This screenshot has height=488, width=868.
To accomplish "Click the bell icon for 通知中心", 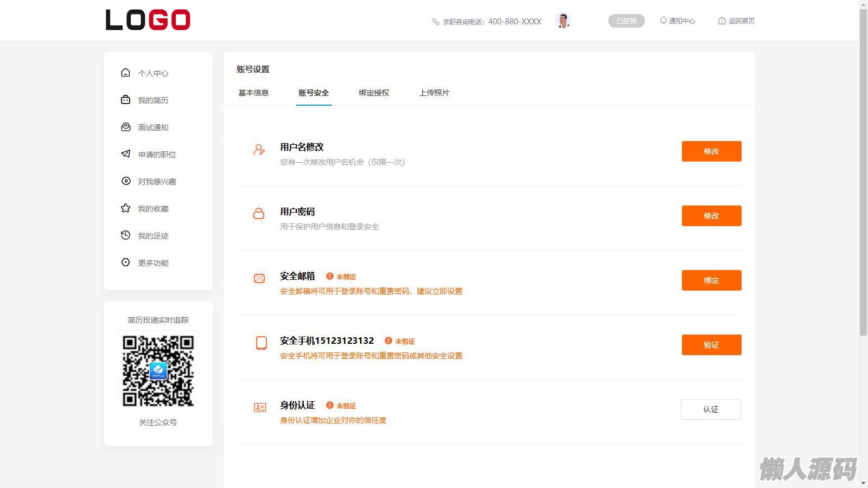I will tap(663, 21).
